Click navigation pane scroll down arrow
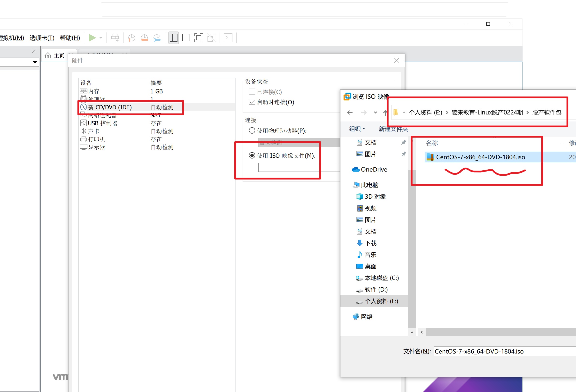 coord(412,332)
